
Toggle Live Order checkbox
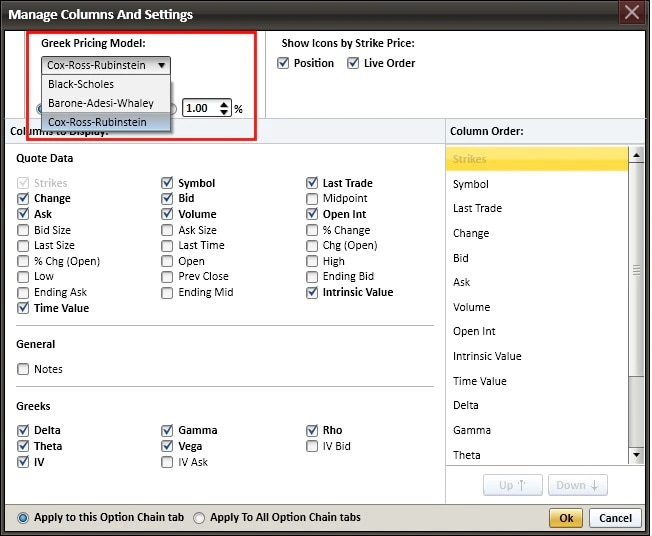pyautogui.click(x=353, y=64)
